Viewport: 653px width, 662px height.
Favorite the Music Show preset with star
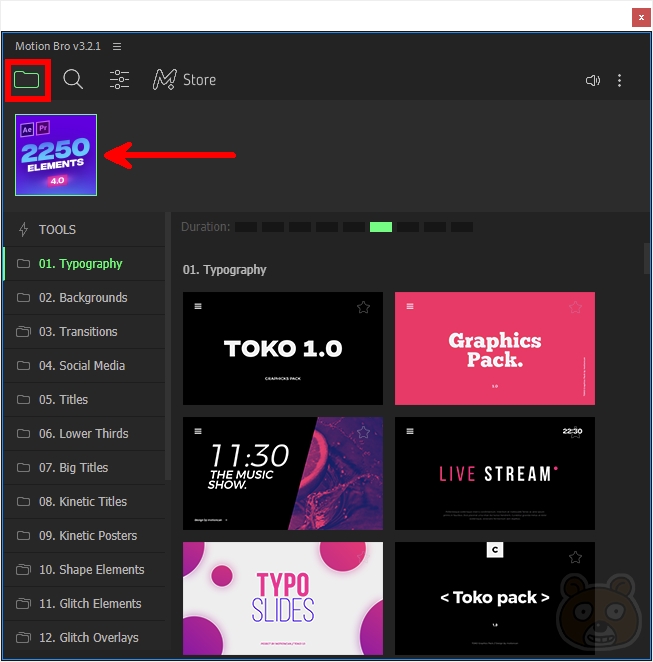[x=363, y=432]
